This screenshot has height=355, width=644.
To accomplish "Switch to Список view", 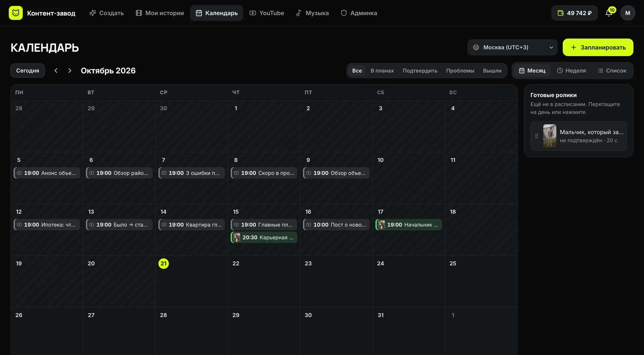I will point(612,71).
